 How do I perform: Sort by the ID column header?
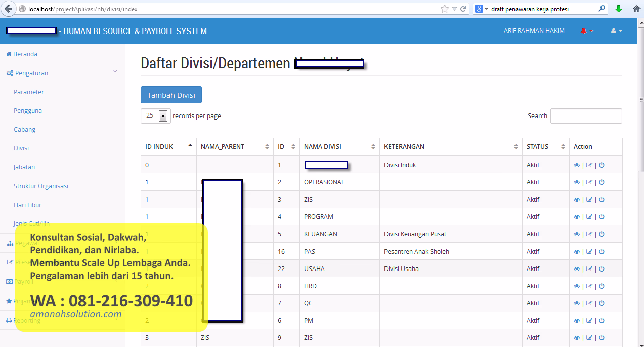pyautogui.click(x=286, y=147)
